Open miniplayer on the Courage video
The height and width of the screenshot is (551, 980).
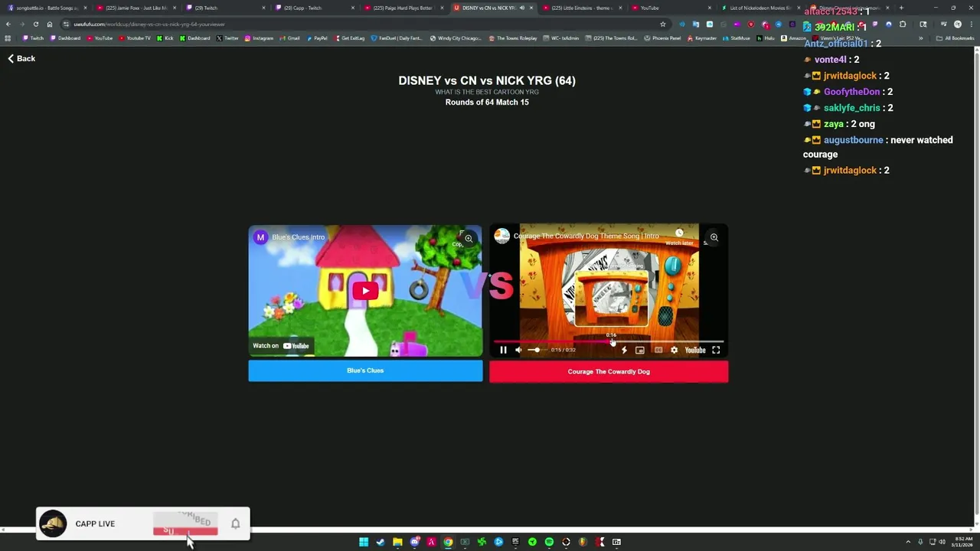click(640, 350)
